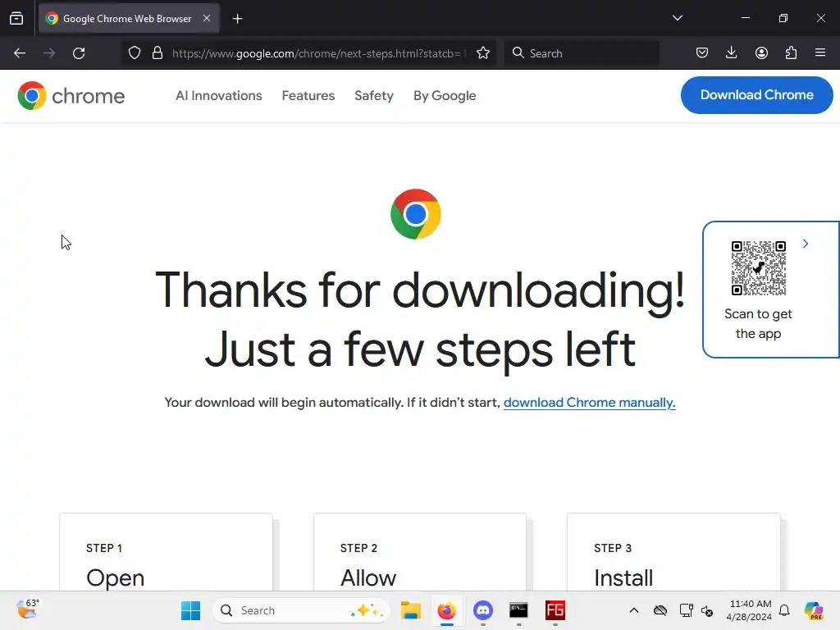Image resolution: width=840 pixels, height=630 pixels.
Task: Click the muted volume tray icon
Action: [707, 610]
